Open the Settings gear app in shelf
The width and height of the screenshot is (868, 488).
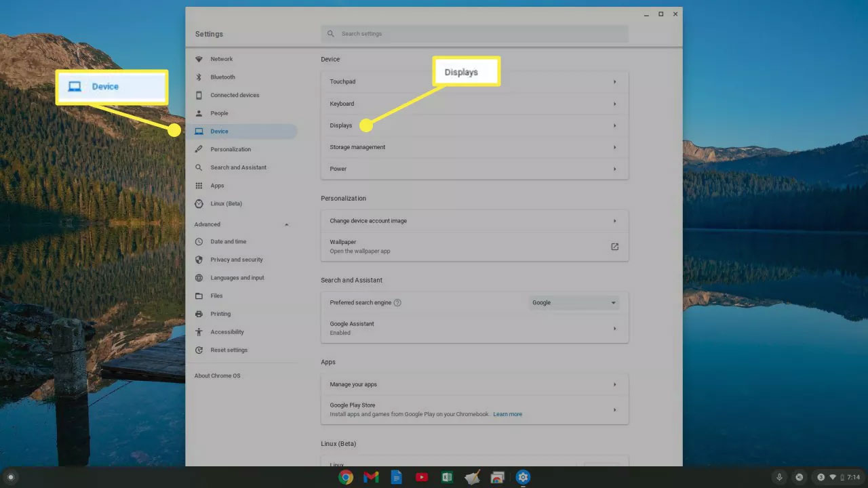pyautogui.click(x=523, y=477)
